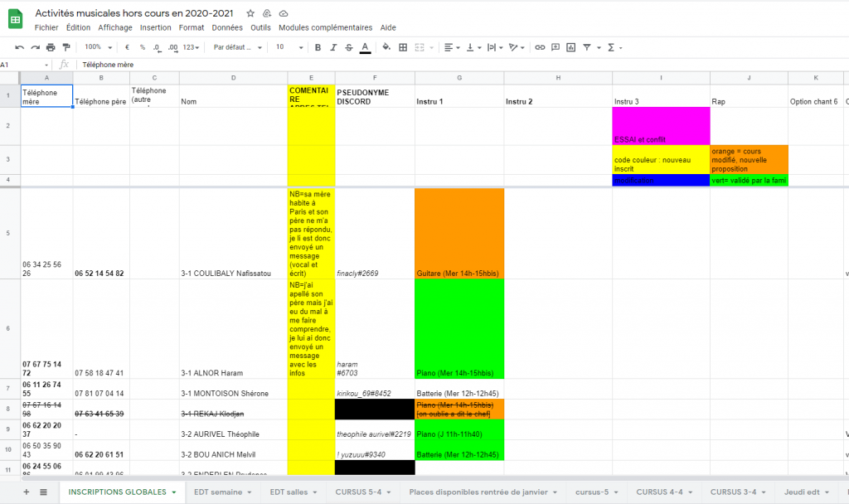The image size is (849, 504).
Task: Insert a link with toolbar icon
Action: pyautogui.click(x=540, y=47)
